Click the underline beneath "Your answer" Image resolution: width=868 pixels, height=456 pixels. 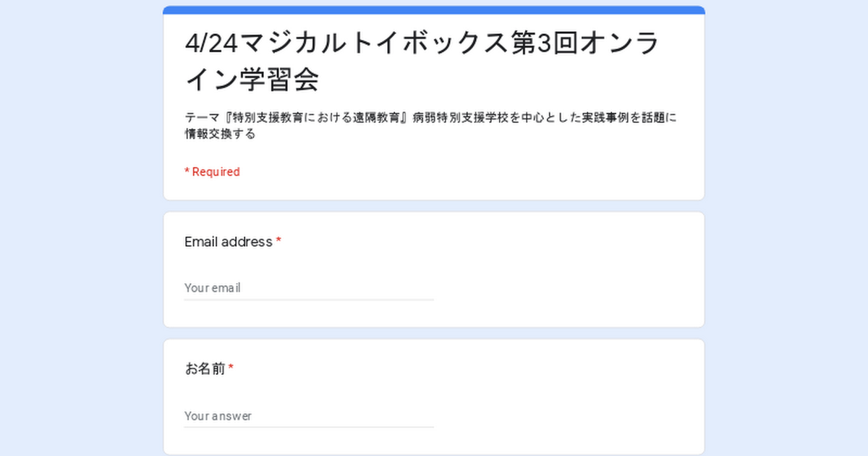(309, 427)
